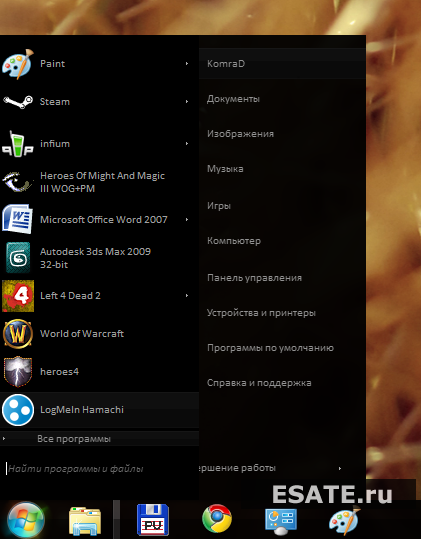The image size is (421, 539).
Task: Open Документы from Start menu
Action: pos(233,99)
